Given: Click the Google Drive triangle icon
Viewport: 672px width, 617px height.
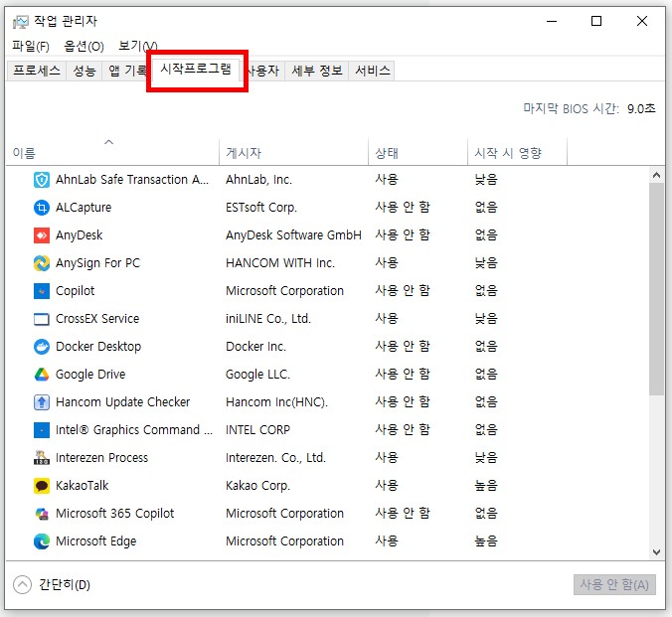Looking at the screenshot, I should pyautogui.click(x=42, y=375).
